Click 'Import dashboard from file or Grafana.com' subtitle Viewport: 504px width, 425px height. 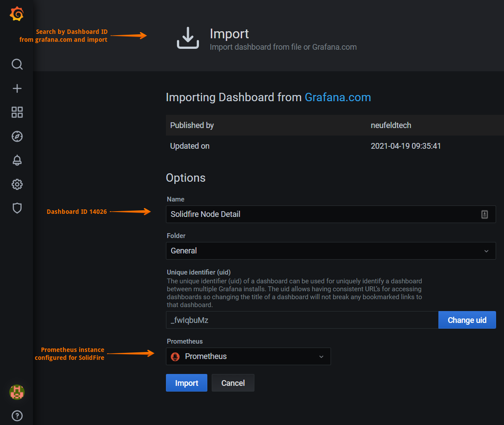(x=283, y=47)
